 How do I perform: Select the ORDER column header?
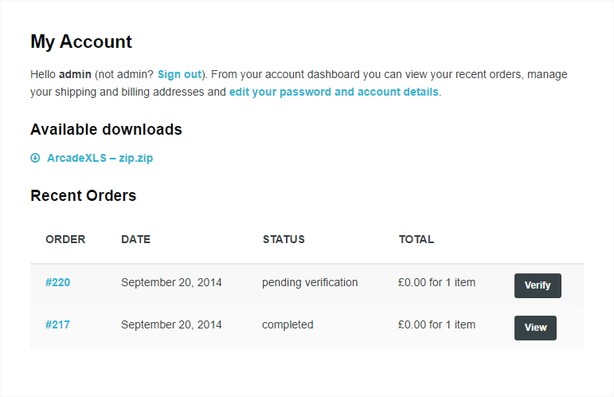(65, 239)
